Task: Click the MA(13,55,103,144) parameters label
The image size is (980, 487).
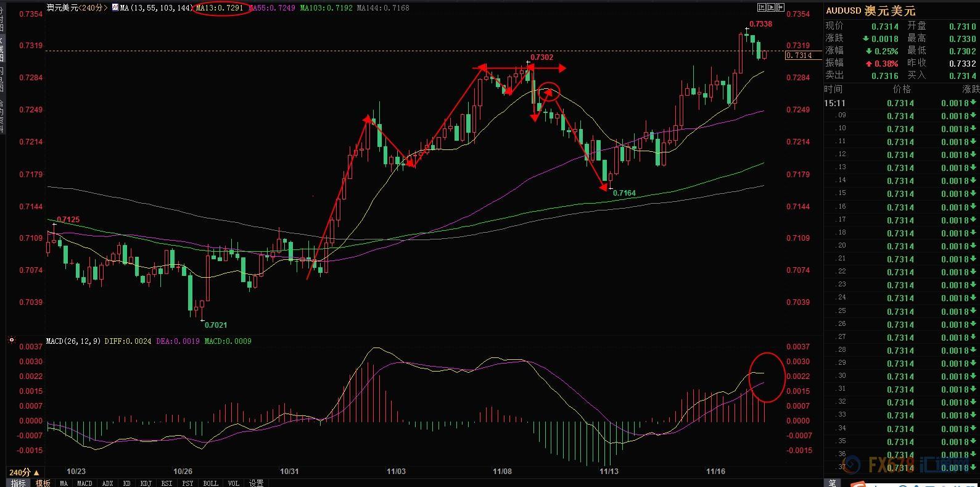Action: pos(156,8)
